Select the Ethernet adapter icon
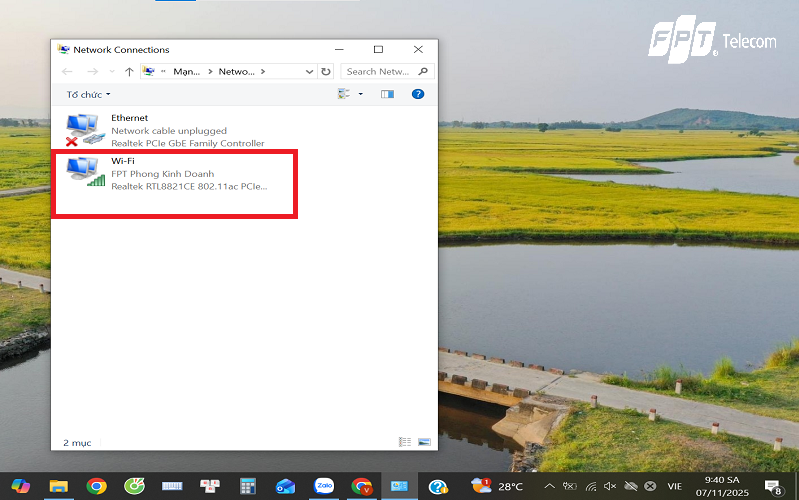 pos(84,130)
